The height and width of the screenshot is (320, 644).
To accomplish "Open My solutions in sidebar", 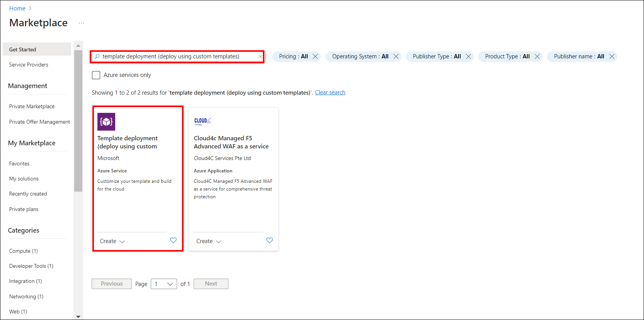I will (x=24, y=179).
